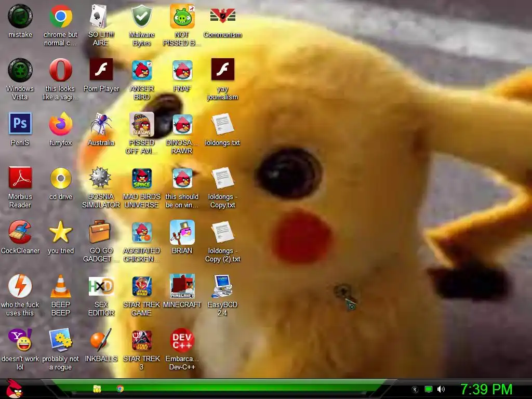Open the 'furryfox' Firefox icon

tap(60, 124)
